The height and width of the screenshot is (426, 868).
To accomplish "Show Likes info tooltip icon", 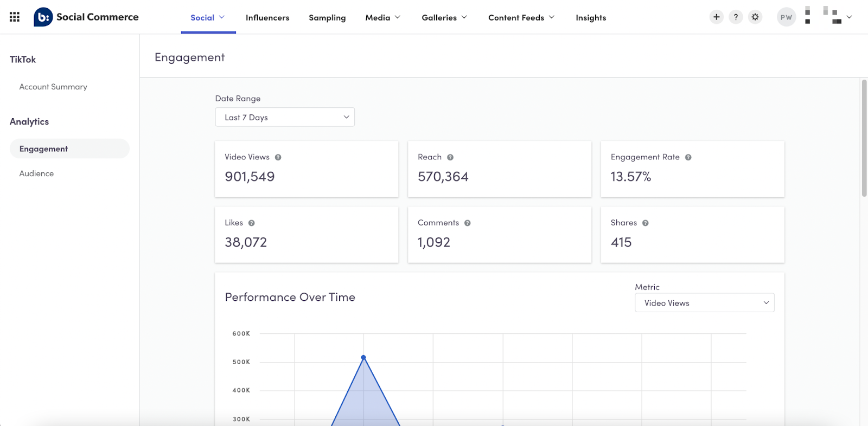I will [x=252, y=223].
